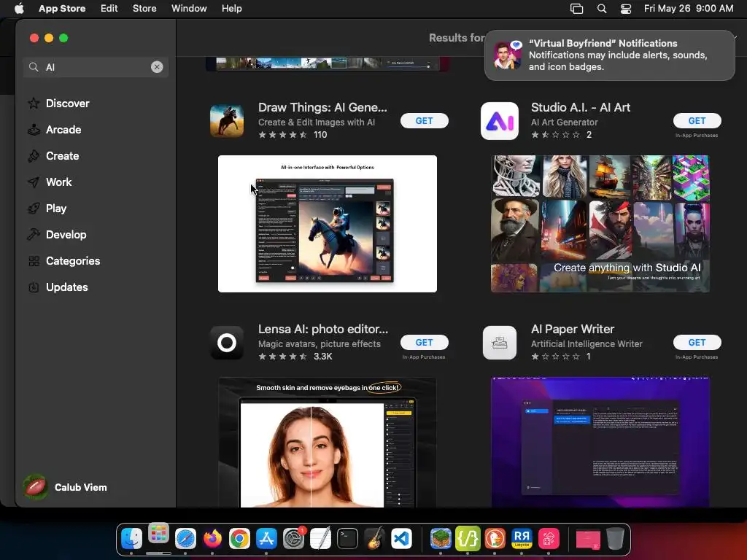Open AI Paper Writer app icon

tap(499, 343)
